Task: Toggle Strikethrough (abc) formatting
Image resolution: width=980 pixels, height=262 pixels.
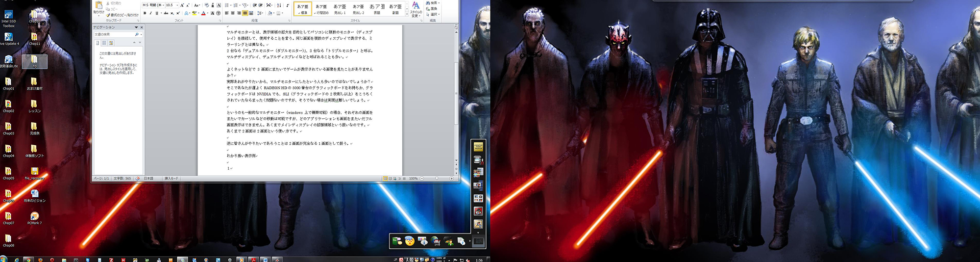Action: click(166, 13)
